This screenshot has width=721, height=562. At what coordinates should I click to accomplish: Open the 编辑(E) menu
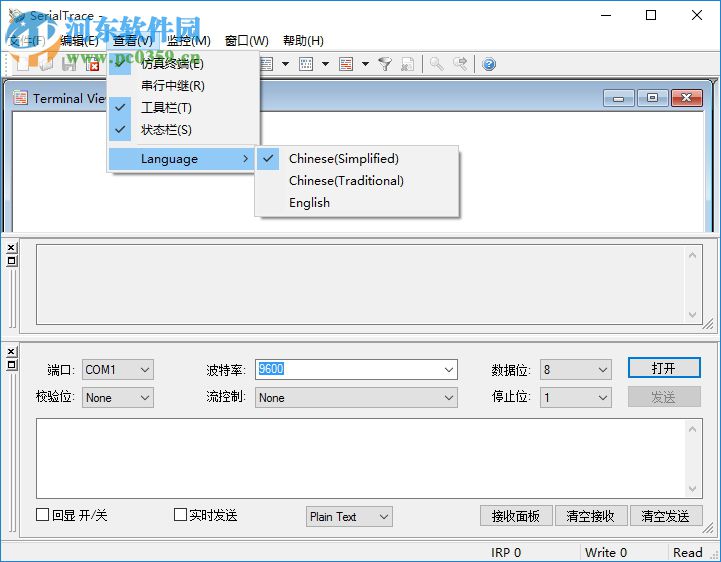79,40
